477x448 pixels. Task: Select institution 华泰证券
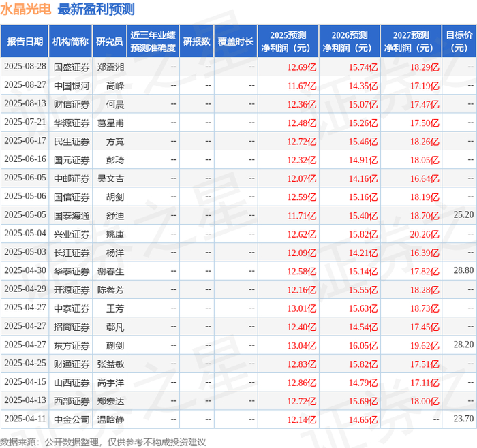pos(72,271)
